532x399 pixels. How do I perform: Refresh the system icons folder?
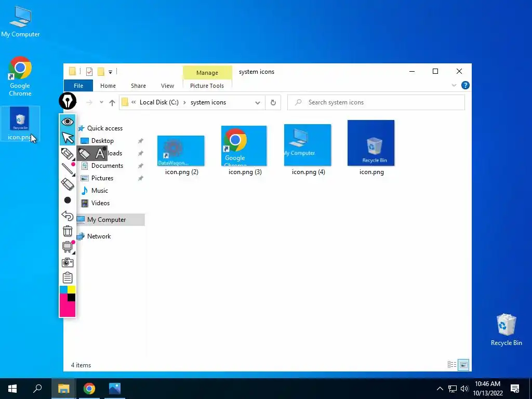273,102
